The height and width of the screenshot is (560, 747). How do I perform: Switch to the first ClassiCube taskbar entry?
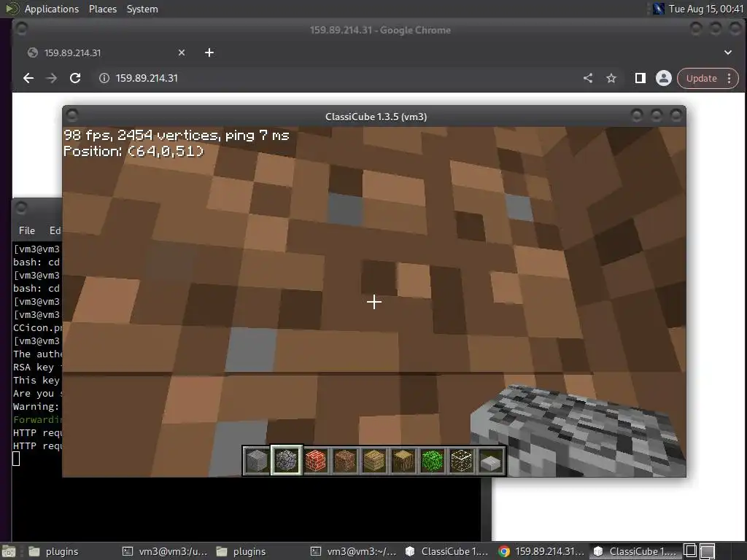tap(447, 551)
